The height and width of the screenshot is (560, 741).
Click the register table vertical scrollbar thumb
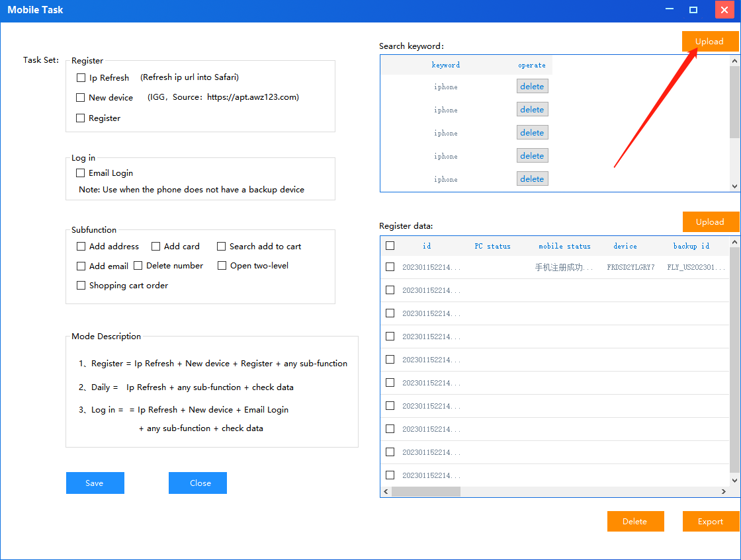pyautogui.click(x=734, y=359)
